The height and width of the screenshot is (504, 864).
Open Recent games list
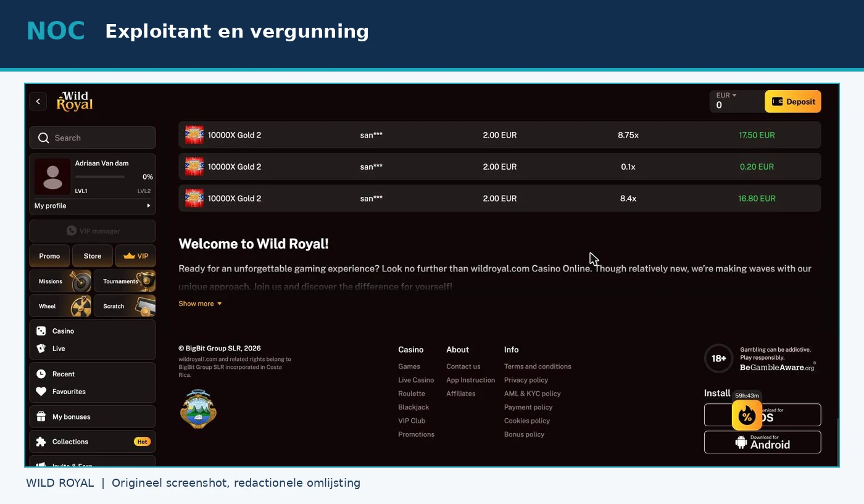coord(93,374)
